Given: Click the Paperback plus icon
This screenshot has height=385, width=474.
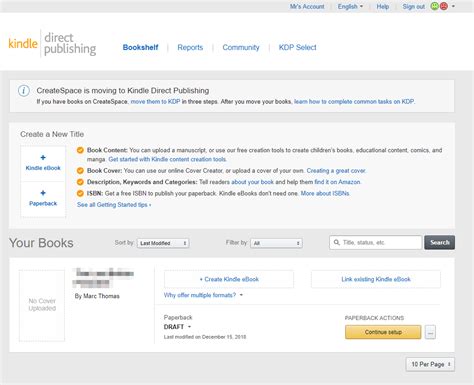Looking at the screenshot, I should pyautogui.click(x=43, y=193).
